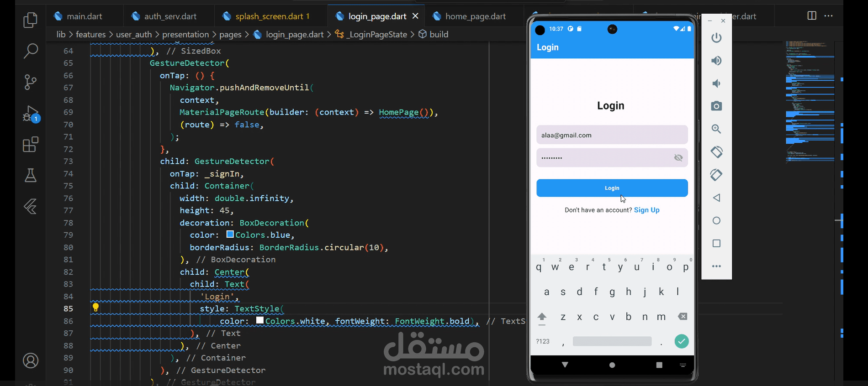Screen dimensions: 868x386
Task: Open the pages breadcrumb dropdown
Action: [230, 34]
